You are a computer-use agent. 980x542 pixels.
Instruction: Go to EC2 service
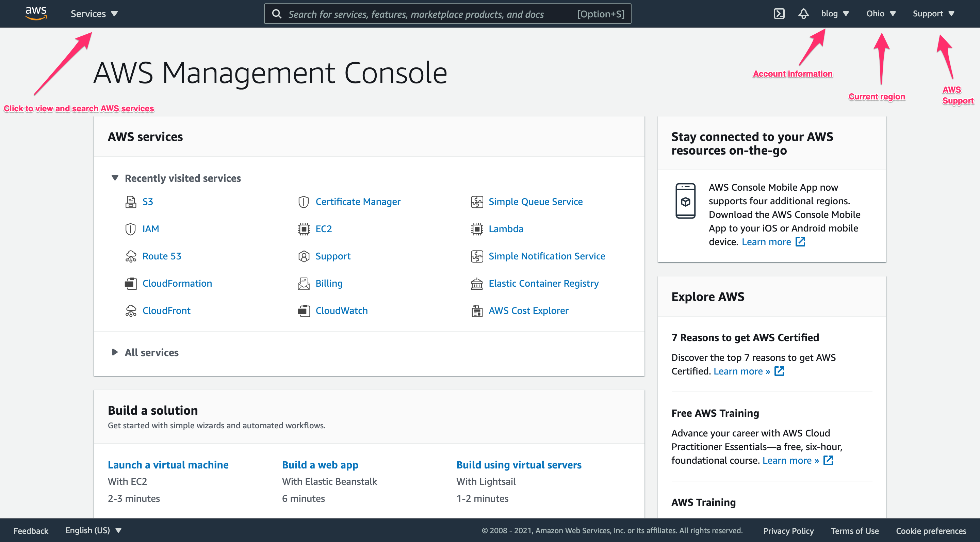point(324,229)
